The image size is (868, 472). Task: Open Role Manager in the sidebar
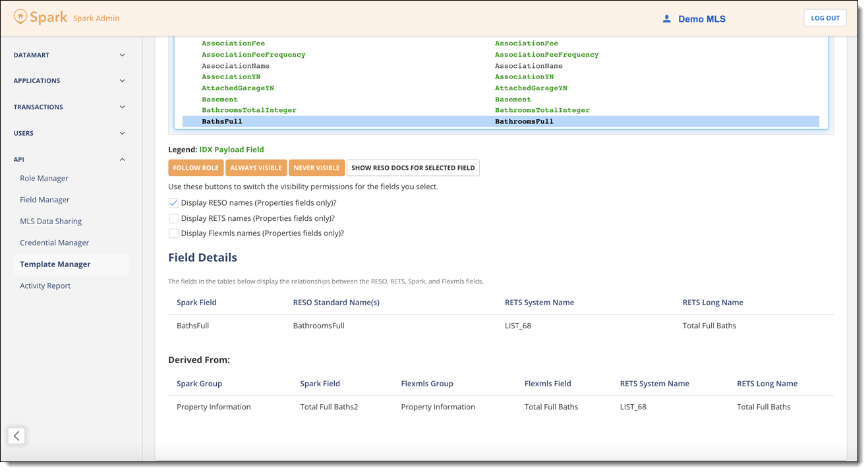point(44,179)
